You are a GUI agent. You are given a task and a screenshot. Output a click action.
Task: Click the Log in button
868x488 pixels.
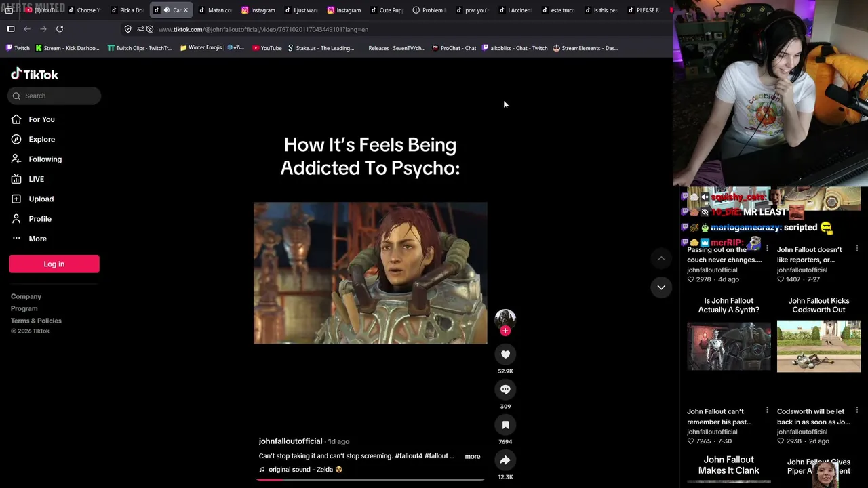54,264
